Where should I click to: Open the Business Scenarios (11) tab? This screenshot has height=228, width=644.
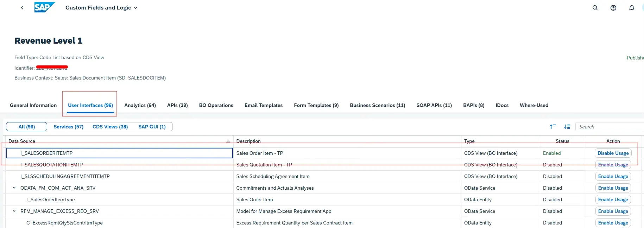(x=377, y=105)
